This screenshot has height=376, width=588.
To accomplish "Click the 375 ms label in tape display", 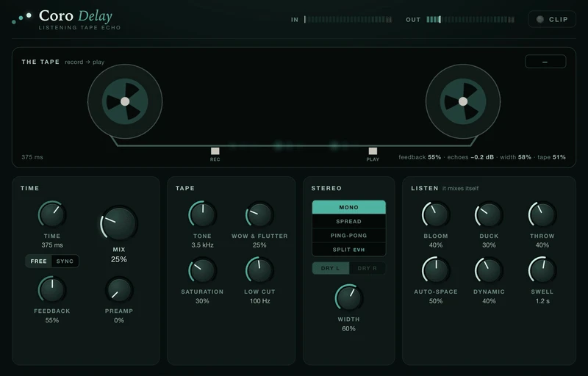I will click(x=32, y=157).
